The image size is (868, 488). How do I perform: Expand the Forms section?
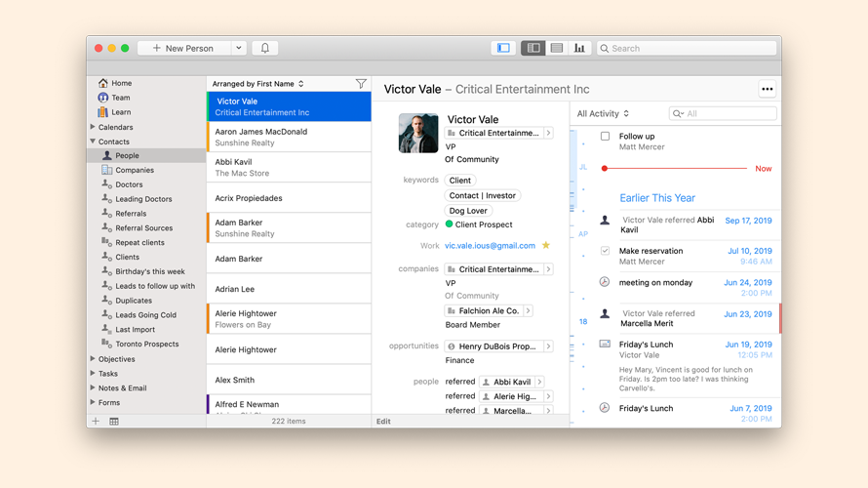(x=93, y=402)
